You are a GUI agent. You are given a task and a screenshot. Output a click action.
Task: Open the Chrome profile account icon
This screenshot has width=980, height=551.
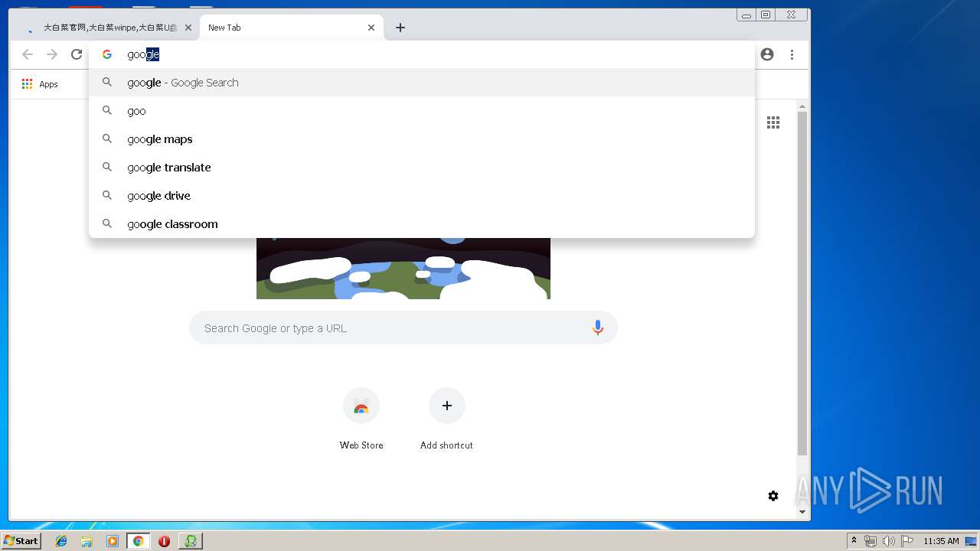[x=767, y=54]
